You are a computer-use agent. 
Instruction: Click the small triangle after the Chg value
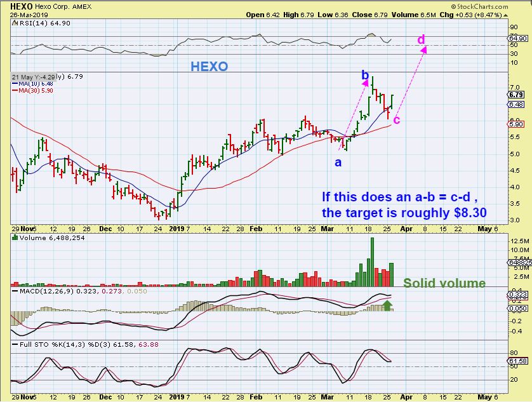coord(505,15)
